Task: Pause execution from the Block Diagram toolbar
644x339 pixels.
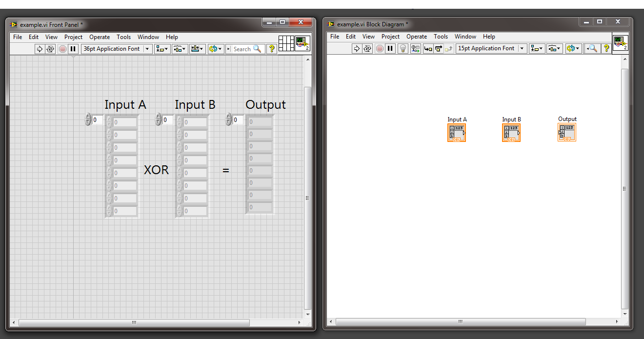Action: click(x=391, y=48)
